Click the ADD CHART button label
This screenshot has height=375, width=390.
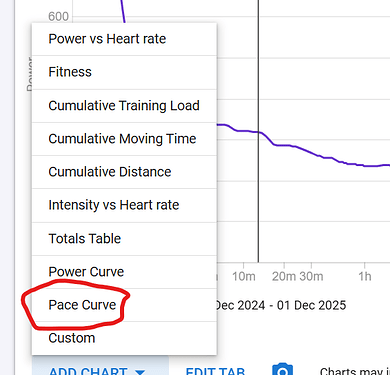pos(88,371)
